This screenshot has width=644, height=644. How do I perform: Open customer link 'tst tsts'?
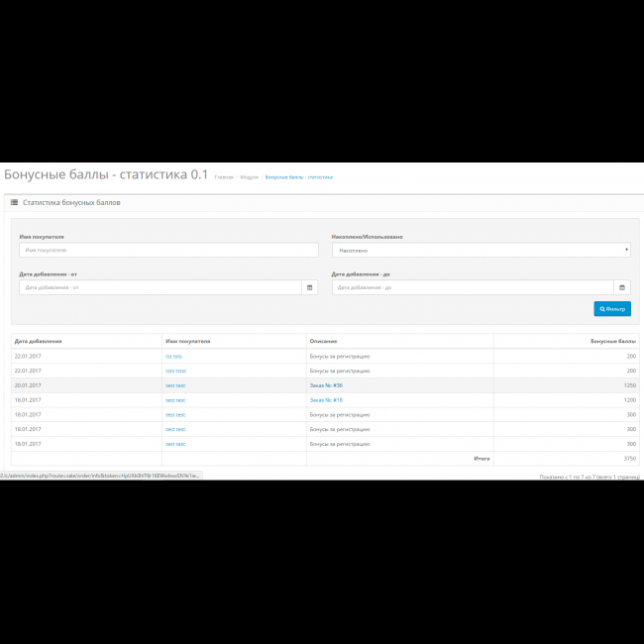pyautogui.click(x=173, y=356)
